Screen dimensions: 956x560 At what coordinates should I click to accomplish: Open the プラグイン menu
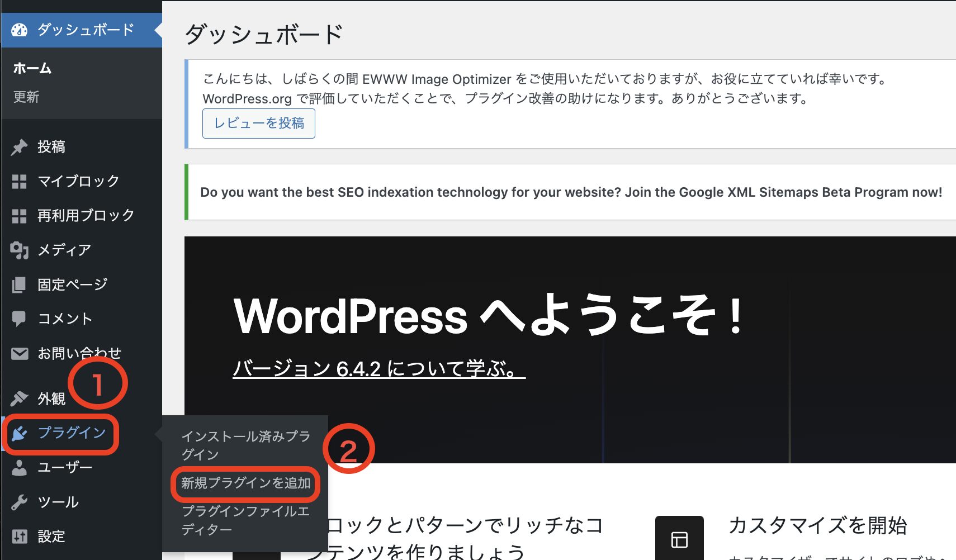coord(82,433)
